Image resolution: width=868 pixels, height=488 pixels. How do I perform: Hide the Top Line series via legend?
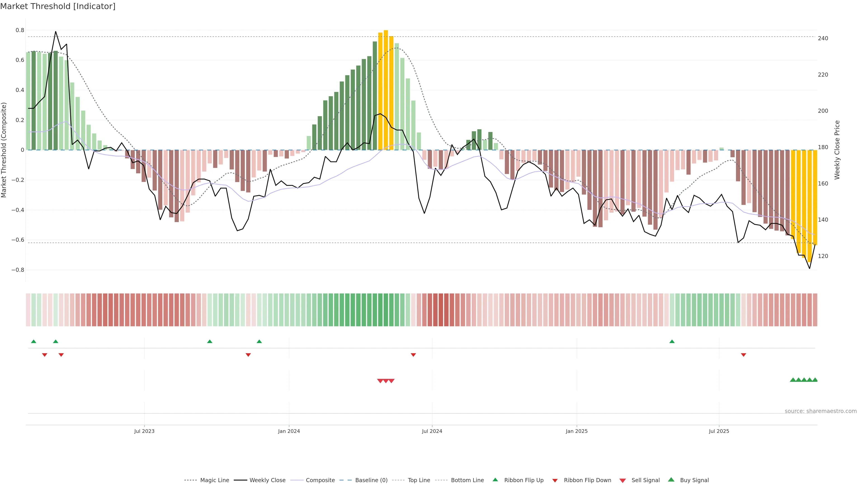(x=419, y=480)
